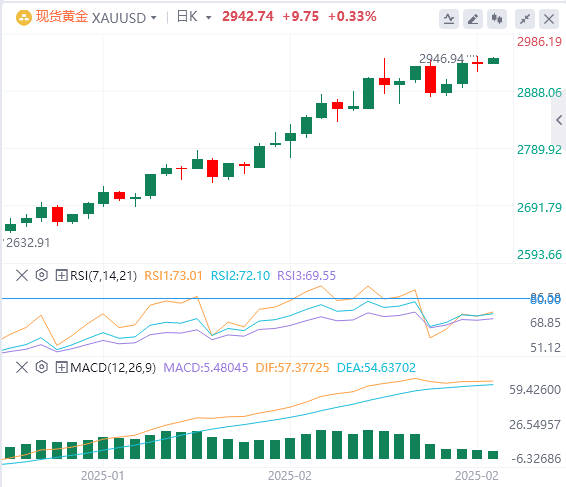Open MACD indicator settings hexagon icon
The image size is (566, 487).
click(x=42, y=368)
